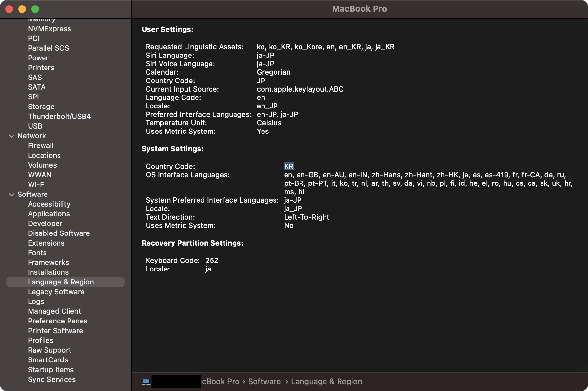Open Managed Client entry
Screen dimensions: 588x391
[x=54, y=311]
